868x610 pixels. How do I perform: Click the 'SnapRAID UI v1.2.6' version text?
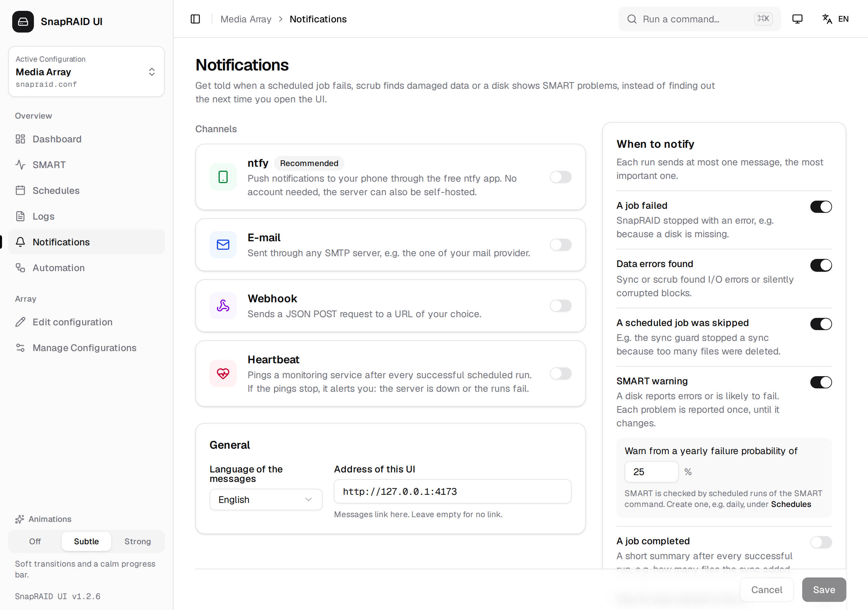pyautogui.click(x=57, y=596)
